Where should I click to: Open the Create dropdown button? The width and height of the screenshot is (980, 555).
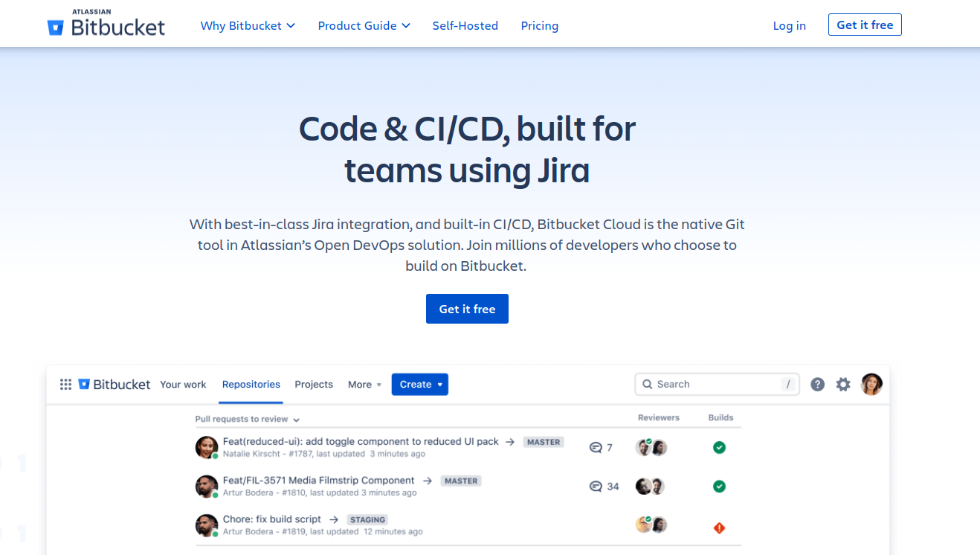coord(420,385)
